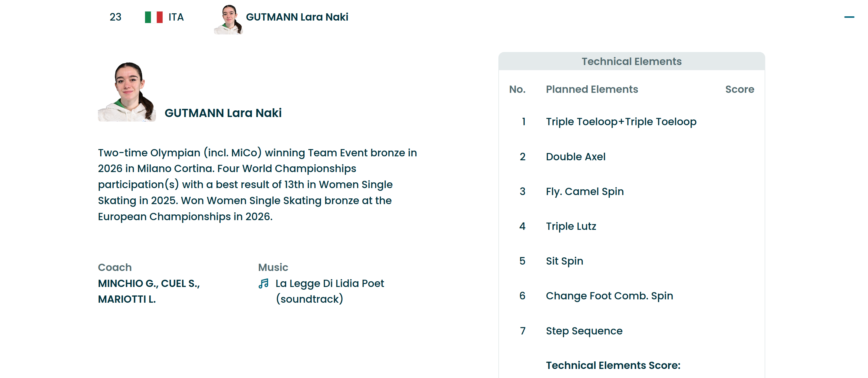Image resolution: width=868 pixels, height=378 pixels.
Task: Click GUTMANN Lara Naki in header row
Action: click(x=297, y=17)
